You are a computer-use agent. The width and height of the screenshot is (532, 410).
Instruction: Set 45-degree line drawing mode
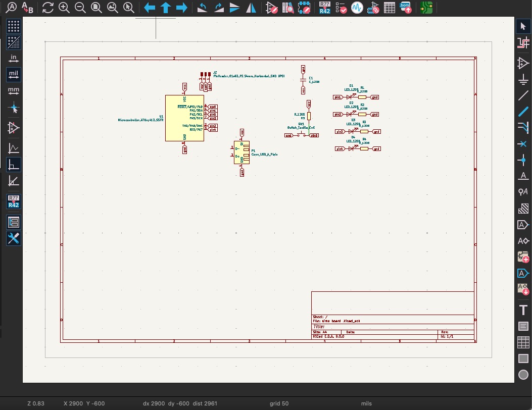click(14, 181)
